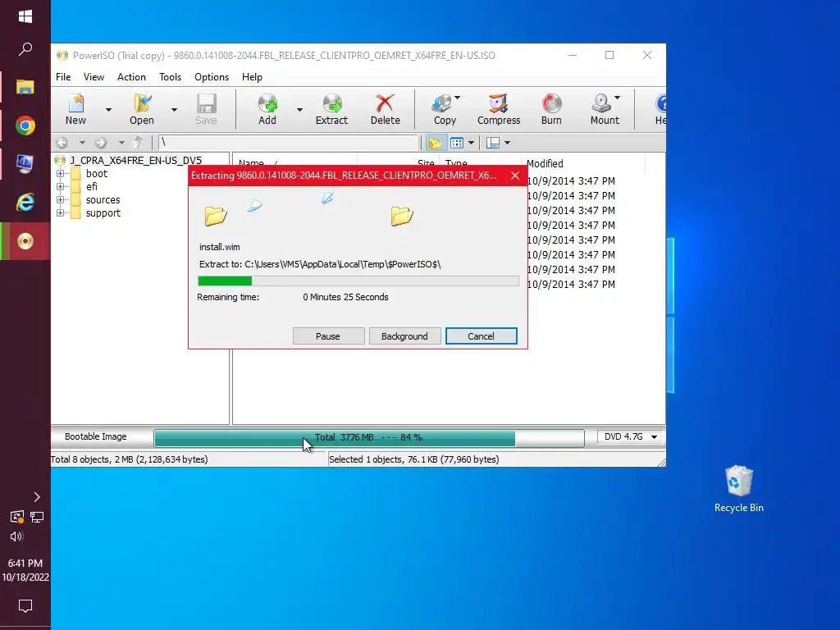Expand the Open dropdown arrow
Viewport: 840px width, 630px height.
[x=174, y=110]
